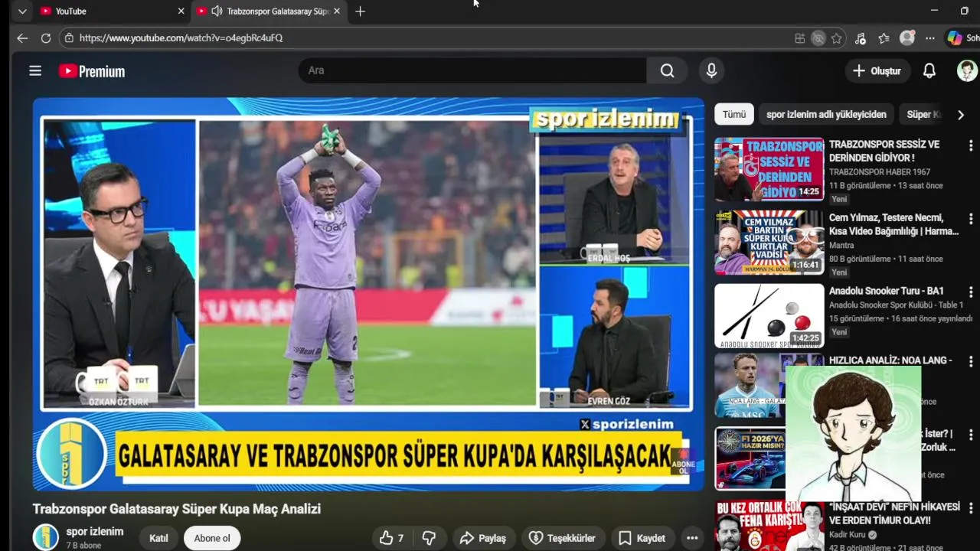Select the Tümü filter chip
This screenshot has width=980, height=551.
coord(733,115)
